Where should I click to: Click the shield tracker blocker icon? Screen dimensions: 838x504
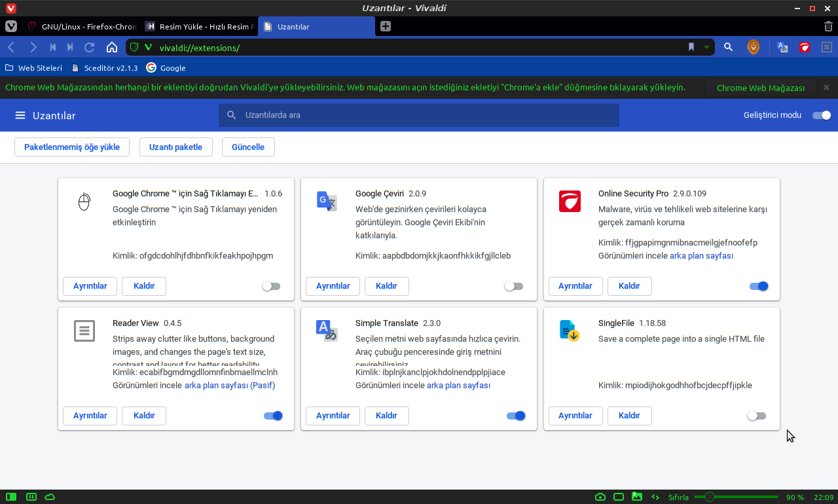pyautogui.click(x=134, y=47)
